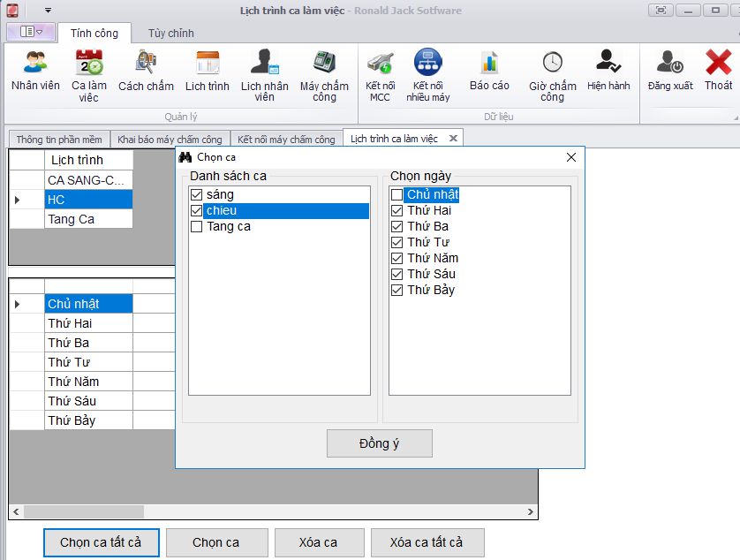Click the Giờ chấm công clock icon

pos(552,64)
